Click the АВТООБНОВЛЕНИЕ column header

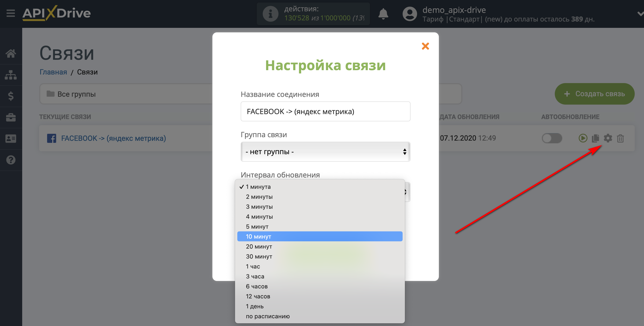(570, 117)
